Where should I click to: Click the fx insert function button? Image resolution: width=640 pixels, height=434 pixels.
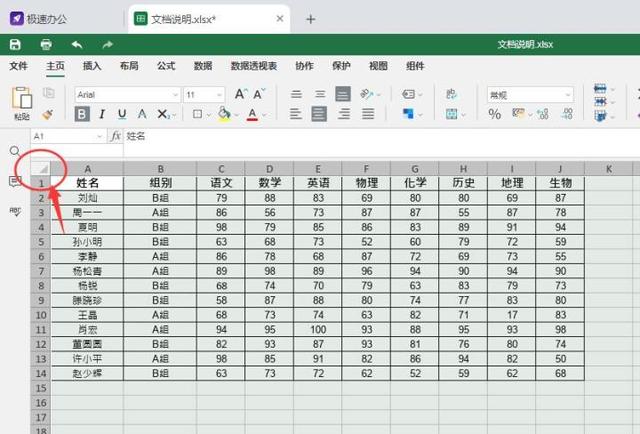point(116,136)
